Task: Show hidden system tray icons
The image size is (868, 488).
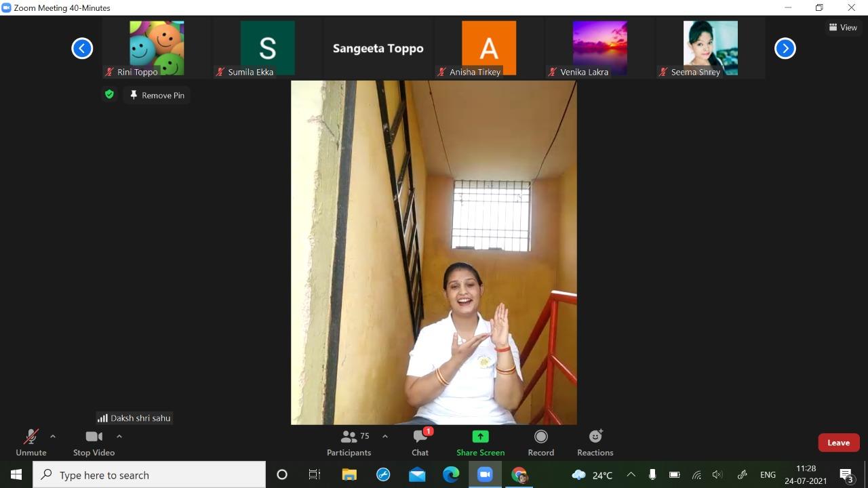Action: 631,474
